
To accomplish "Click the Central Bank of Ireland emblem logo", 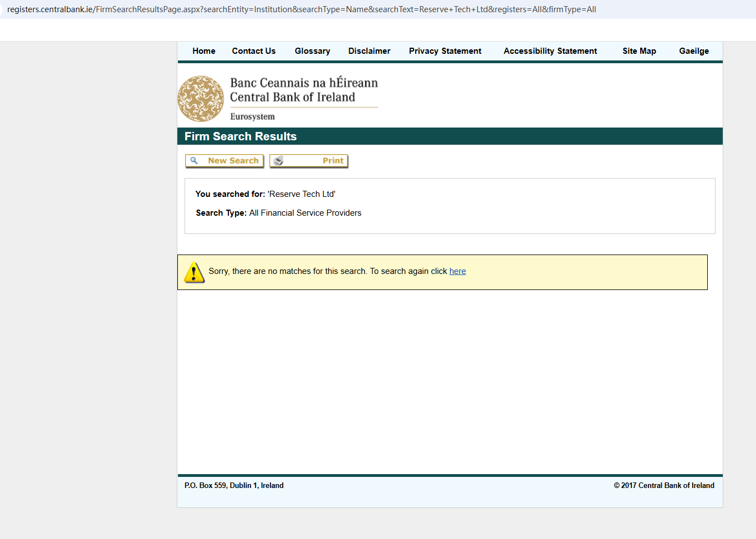I will pyautogui.click(x=201, y=99).
